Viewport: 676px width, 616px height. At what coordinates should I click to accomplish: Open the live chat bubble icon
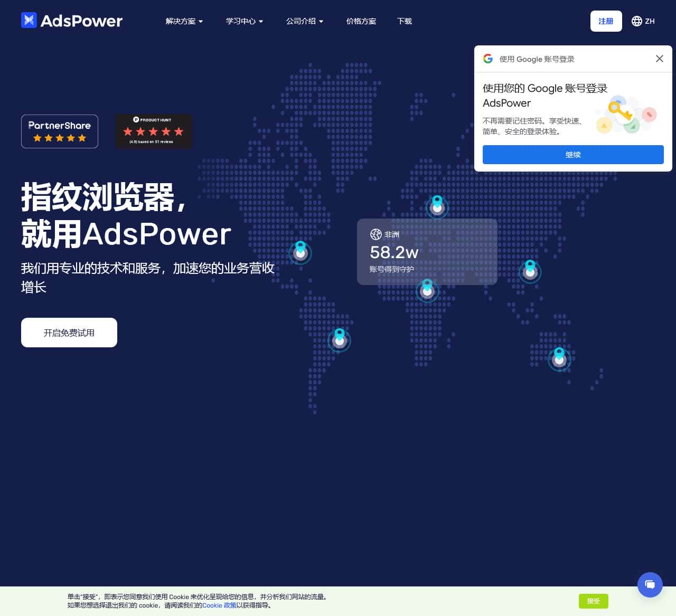[650, 585]
